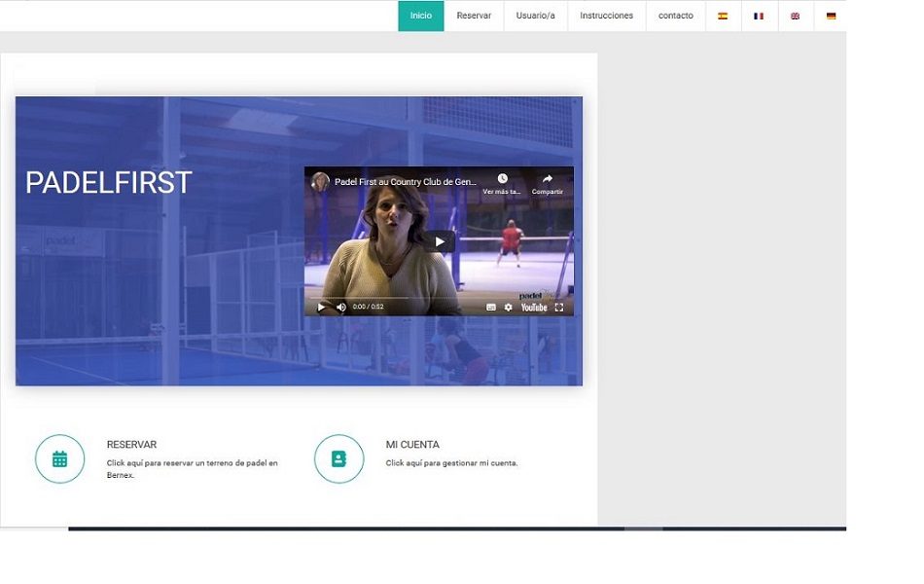Open the Usuario/a menu item
Screen dimensions: 924x584
tap(536, 16)
